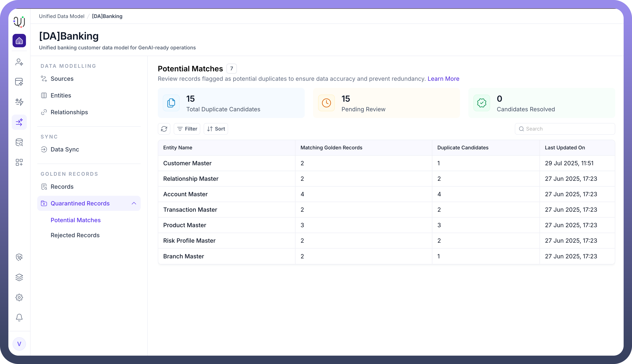Open the notifications bell icon
Viewport: 632px width, 364px height.
(19, 318)
